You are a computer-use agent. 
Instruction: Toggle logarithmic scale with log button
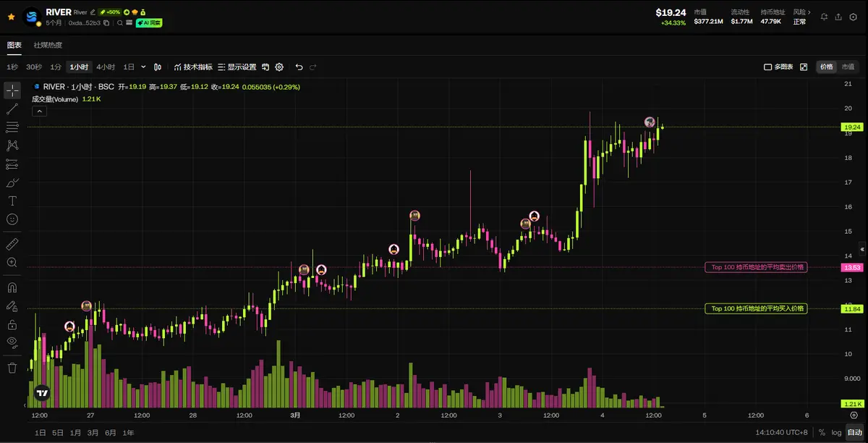click(x=836, y=432)
